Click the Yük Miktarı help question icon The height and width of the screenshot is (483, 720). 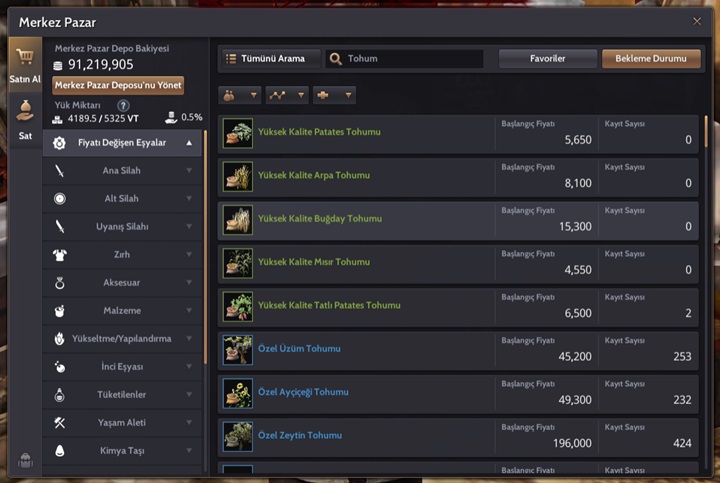(x=123, y=106)
